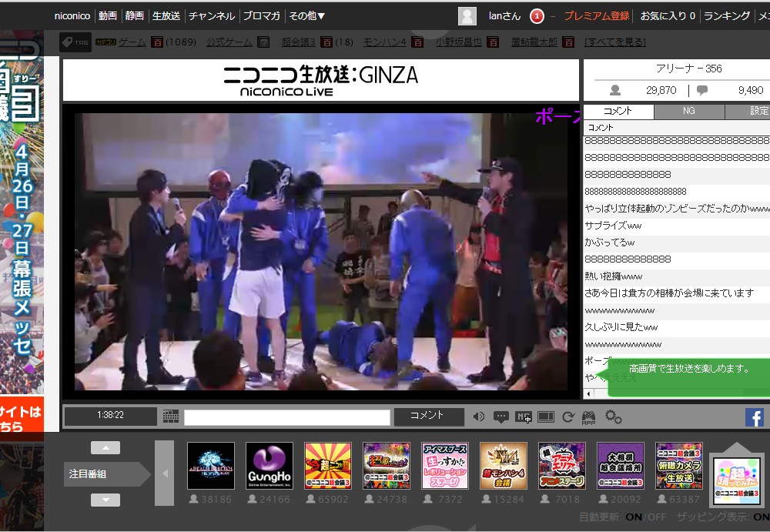Open the 俯瞰カメラ生放送 thumbnail
Image resolution: width=770 pixels, height=532 pixels.
pos(678,466)
